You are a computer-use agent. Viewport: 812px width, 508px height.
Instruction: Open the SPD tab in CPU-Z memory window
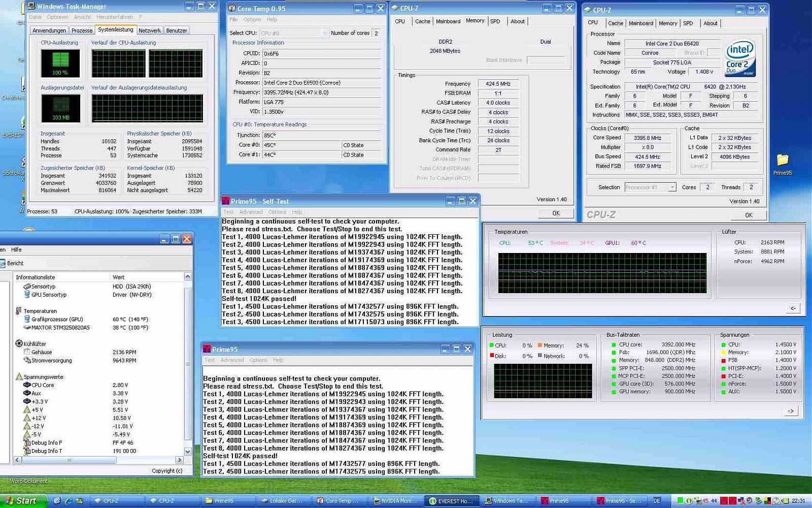pos(495,21)
